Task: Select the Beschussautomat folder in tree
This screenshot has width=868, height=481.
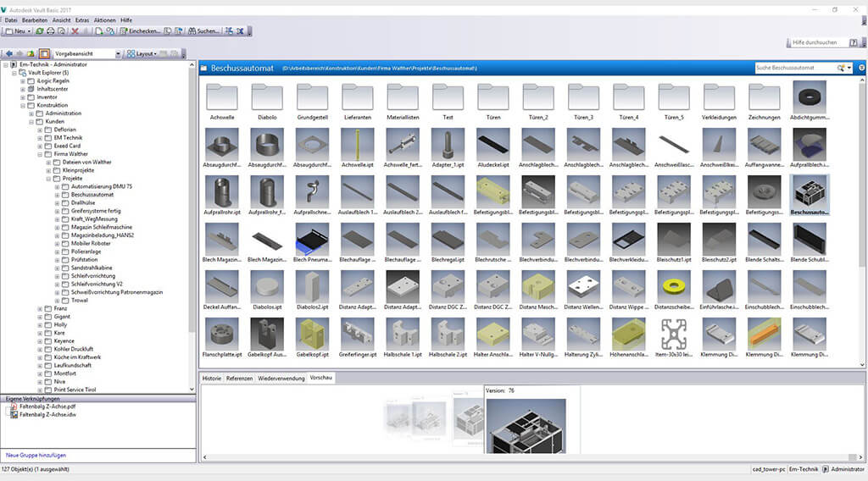Action: click(x=92, y=194)
